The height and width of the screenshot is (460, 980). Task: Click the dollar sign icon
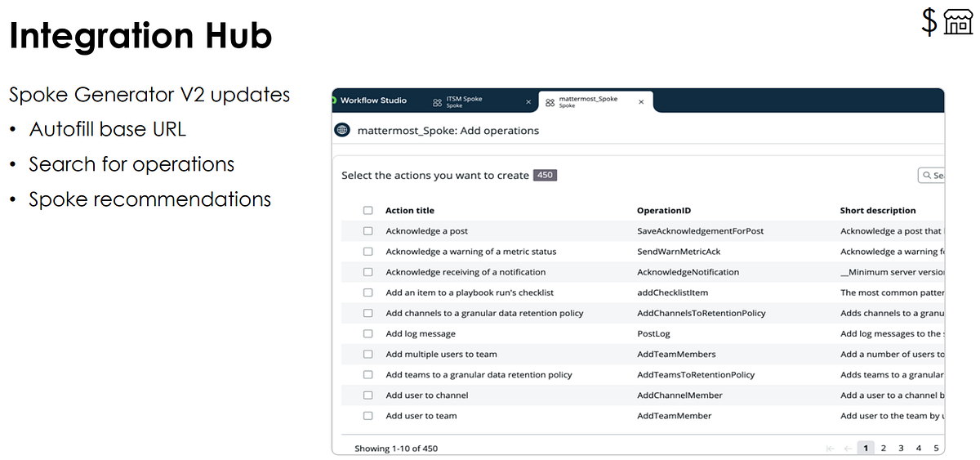coord(929,22)
